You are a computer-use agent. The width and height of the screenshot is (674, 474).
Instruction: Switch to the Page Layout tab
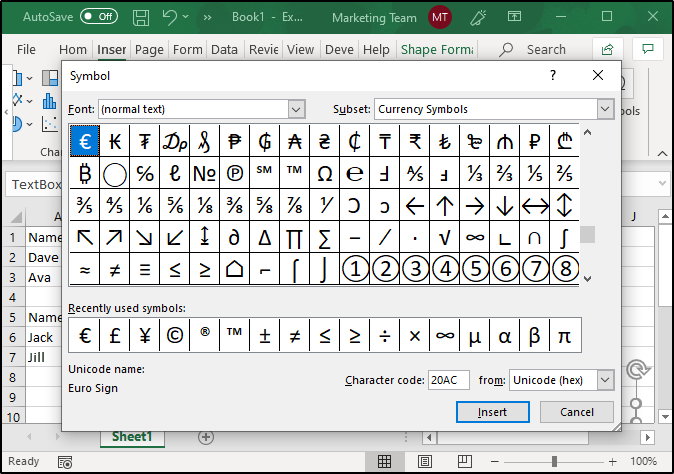pos(149,49)
